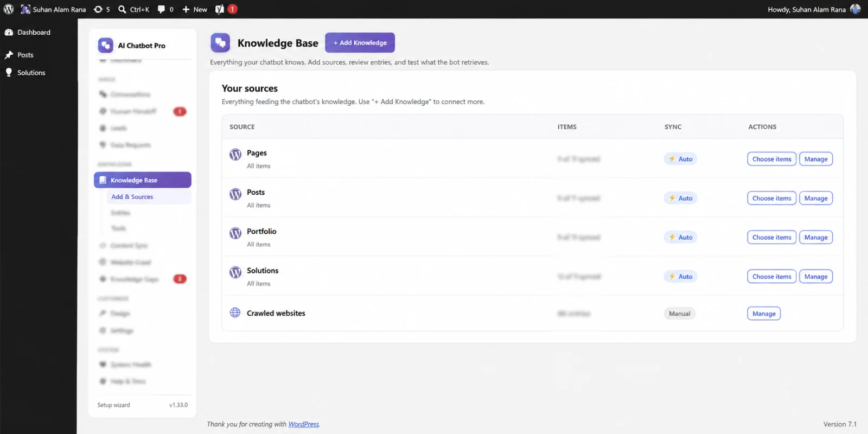Open Posts in WordPress menu
868x434 pixels.
[x=25, y=55]
